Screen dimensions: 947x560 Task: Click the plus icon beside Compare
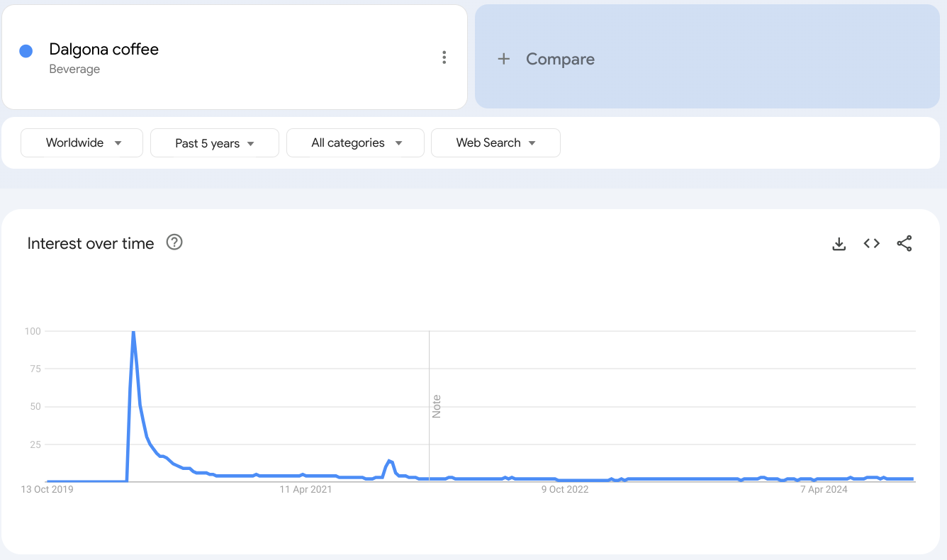(x=504, y=59)
